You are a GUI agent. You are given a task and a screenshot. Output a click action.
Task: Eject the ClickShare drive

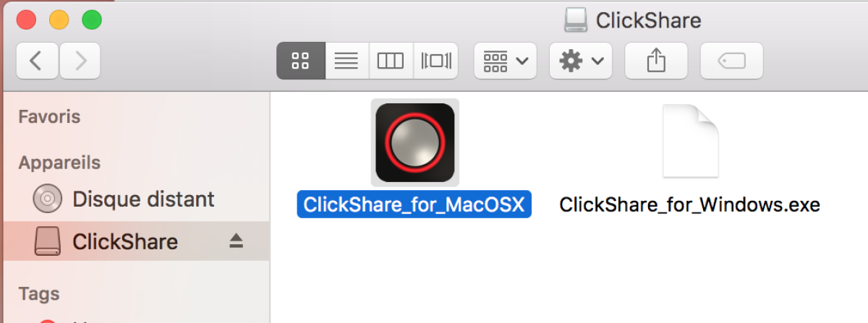pos(237,241)
